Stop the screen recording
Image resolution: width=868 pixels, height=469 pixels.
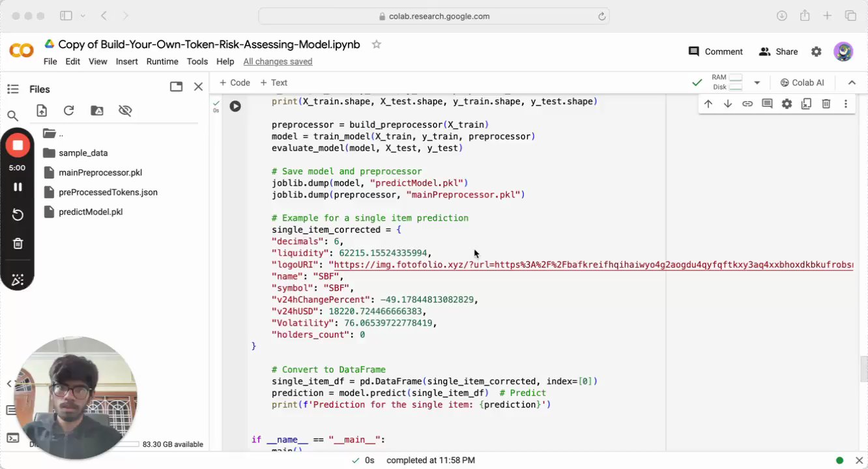tap(18, 145)
